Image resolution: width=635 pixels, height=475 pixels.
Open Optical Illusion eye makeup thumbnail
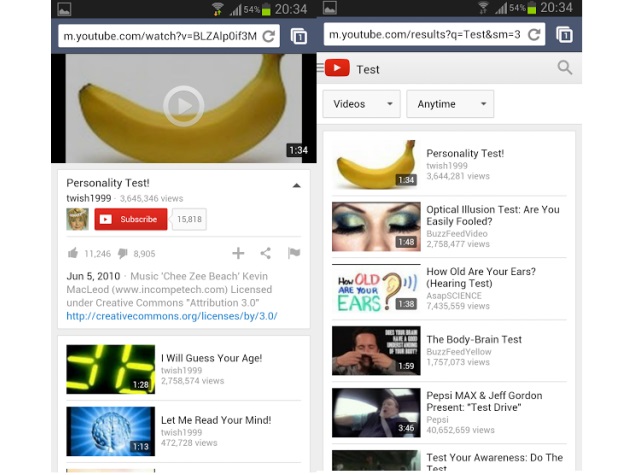click(376, 226)
